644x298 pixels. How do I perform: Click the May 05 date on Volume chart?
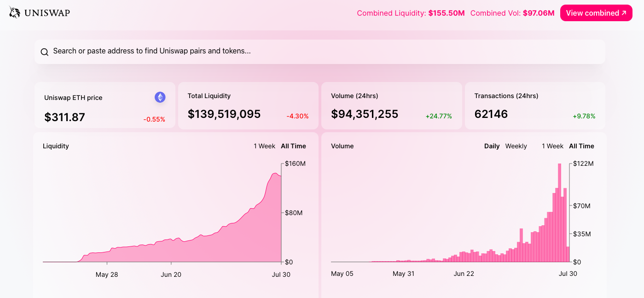[x=342, y=274]
